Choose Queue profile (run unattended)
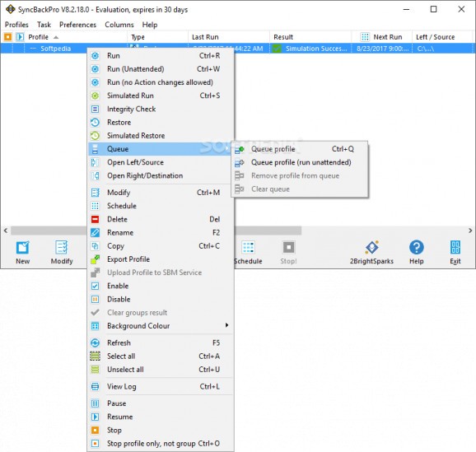Viewport: 476px width, 452px height. [301, 162]
